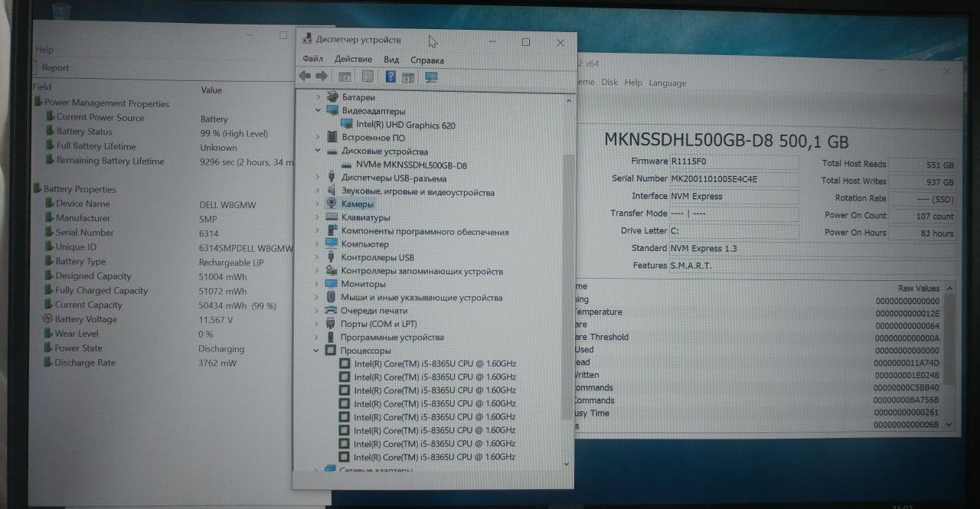980x509 pixels.
Task: Open the Вид menu
Action: (391, 60)
